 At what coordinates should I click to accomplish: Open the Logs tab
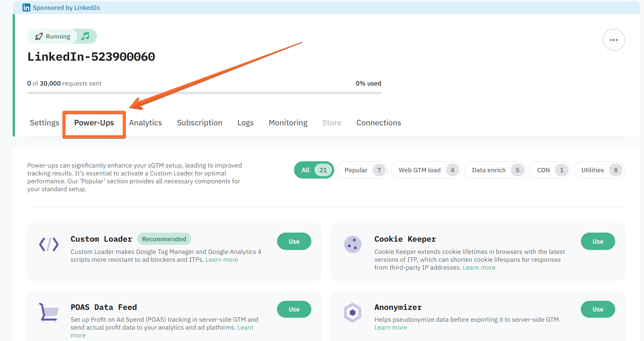coord(245,123)
